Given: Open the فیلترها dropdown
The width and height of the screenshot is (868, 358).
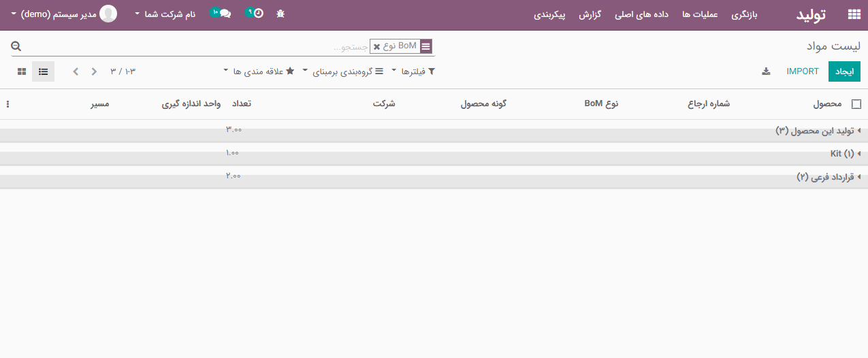Looking at the screenshot, I should [x=414, y=71].
